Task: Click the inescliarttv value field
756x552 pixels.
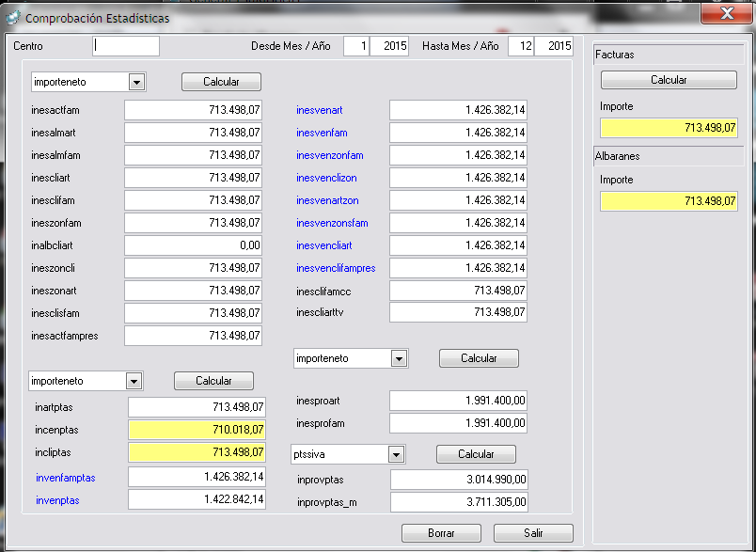Action: click(459, 312)
